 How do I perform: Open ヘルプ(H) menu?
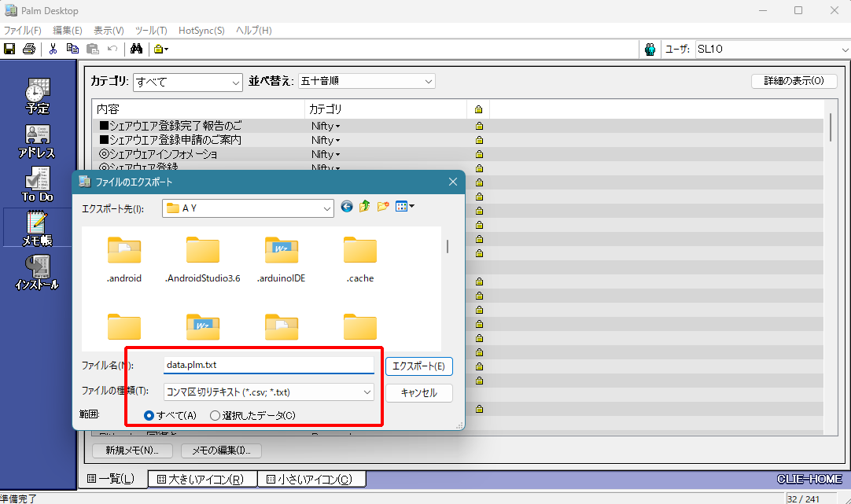253,31
